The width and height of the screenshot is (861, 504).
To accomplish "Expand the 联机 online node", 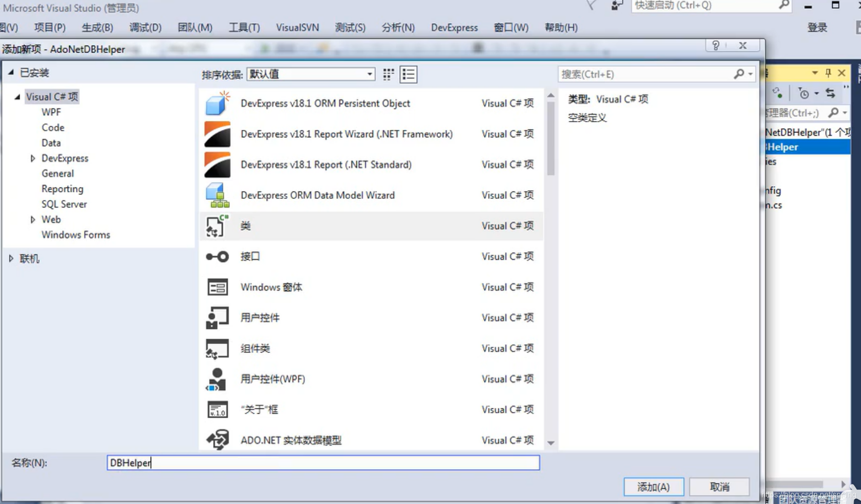I will 11,259.
